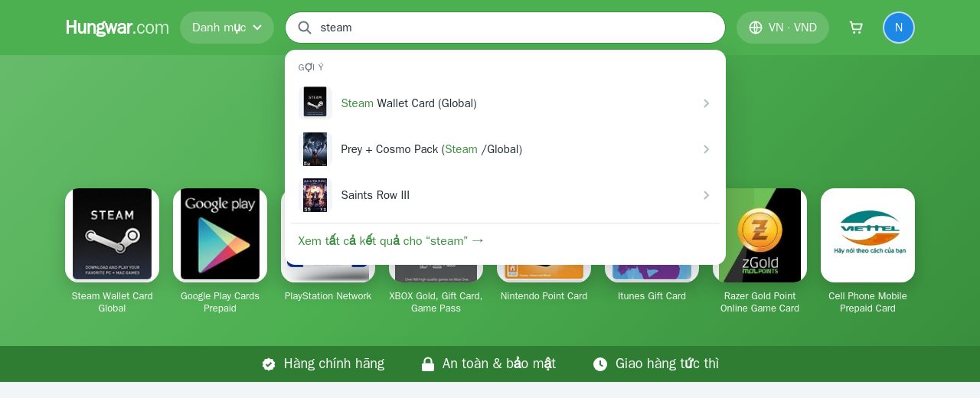
Task: Click the An toàn & bảo mật text
Action: (499, 364)
